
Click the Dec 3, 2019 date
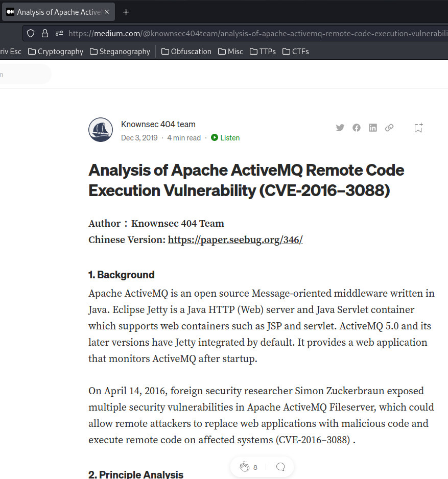click(139, 138)
